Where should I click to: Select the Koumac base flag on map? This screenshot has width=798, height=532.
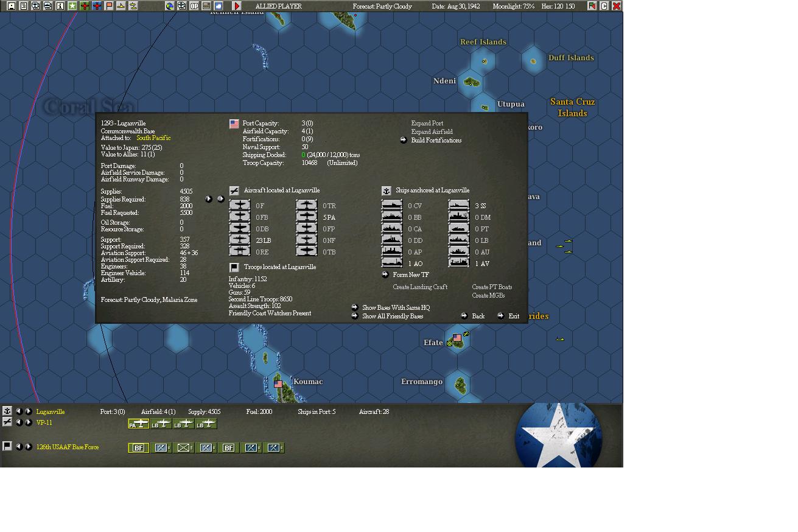[278, 384]
